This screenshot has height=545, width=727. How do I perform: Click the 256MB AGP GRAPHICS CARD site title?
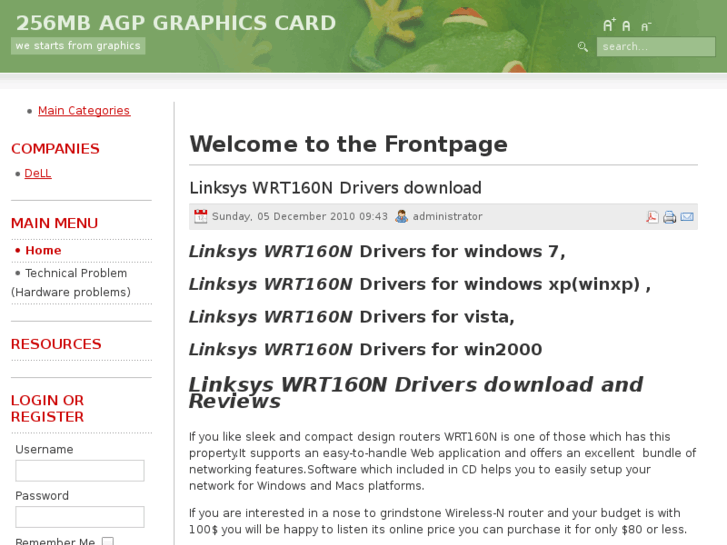coord(176,23)
